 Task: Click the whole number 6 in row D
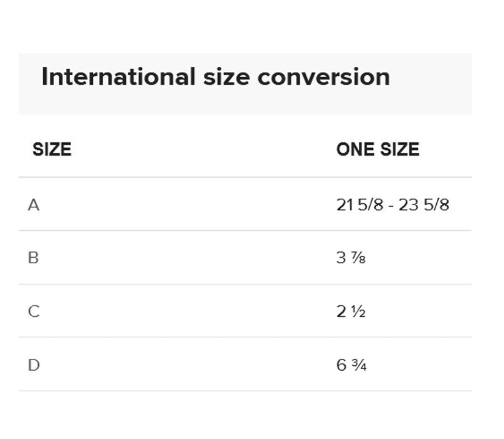click(x=341, y=365)
